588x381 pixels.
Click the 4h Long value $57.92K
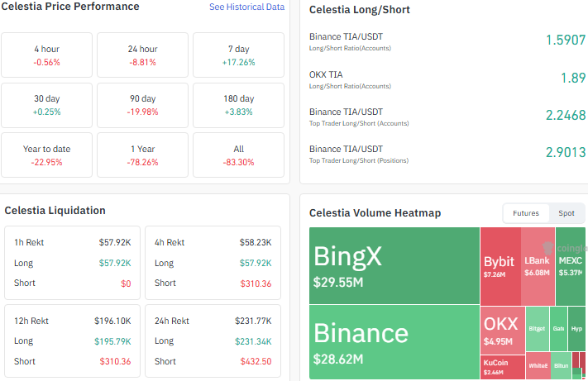click(256, 263)
